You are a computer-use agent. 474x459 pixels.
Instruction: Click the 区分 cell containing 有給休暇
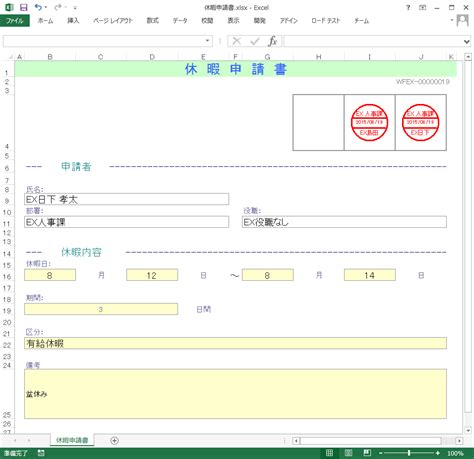[x=235, y=343]
